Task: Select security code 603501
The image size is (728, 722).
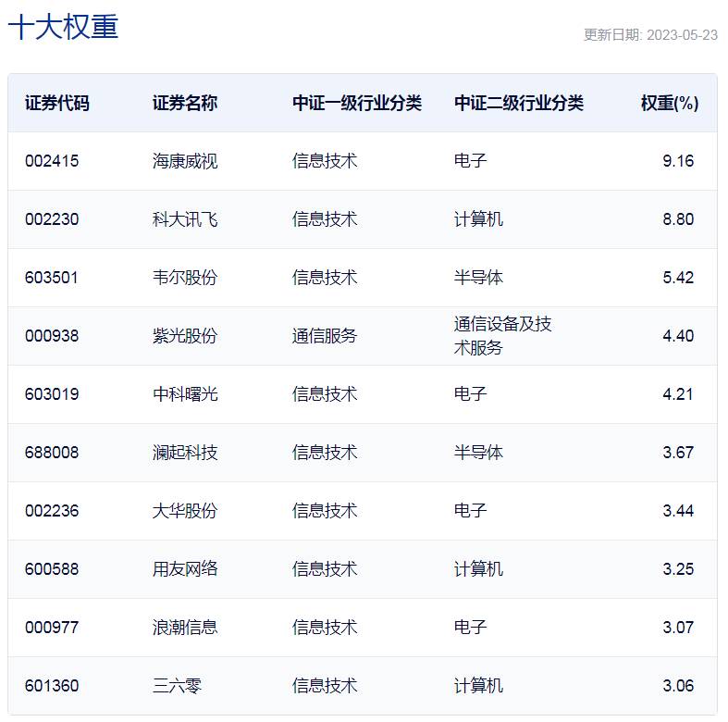Action: (x=52, y=278)
